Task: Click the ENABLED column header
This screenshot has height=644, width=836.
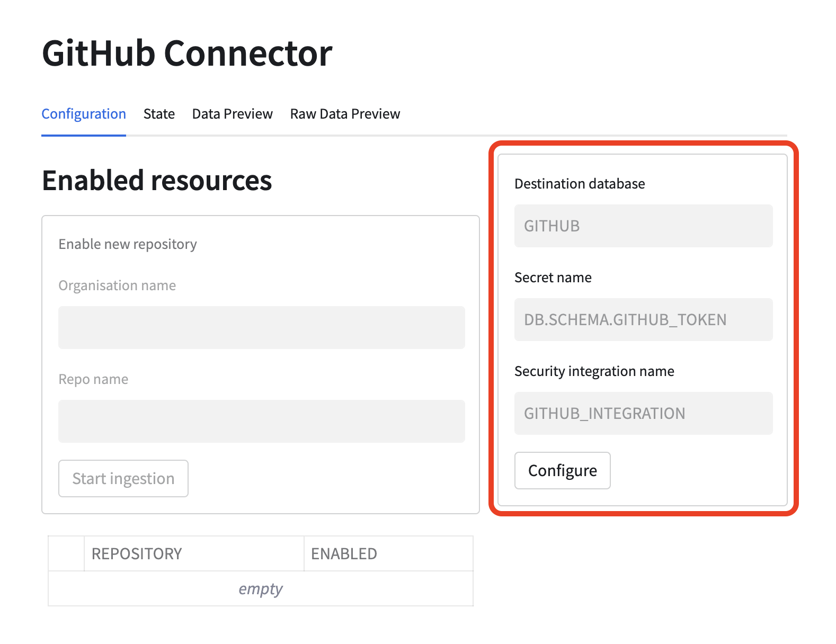Action: [388, 553]
